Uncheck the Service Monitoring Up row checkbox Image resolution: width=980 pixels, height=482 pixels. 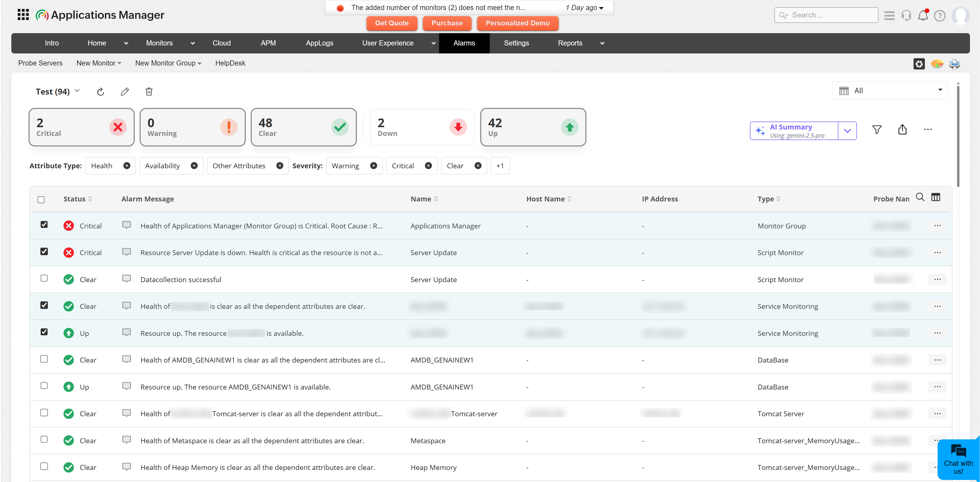click(x=44, y=332)
